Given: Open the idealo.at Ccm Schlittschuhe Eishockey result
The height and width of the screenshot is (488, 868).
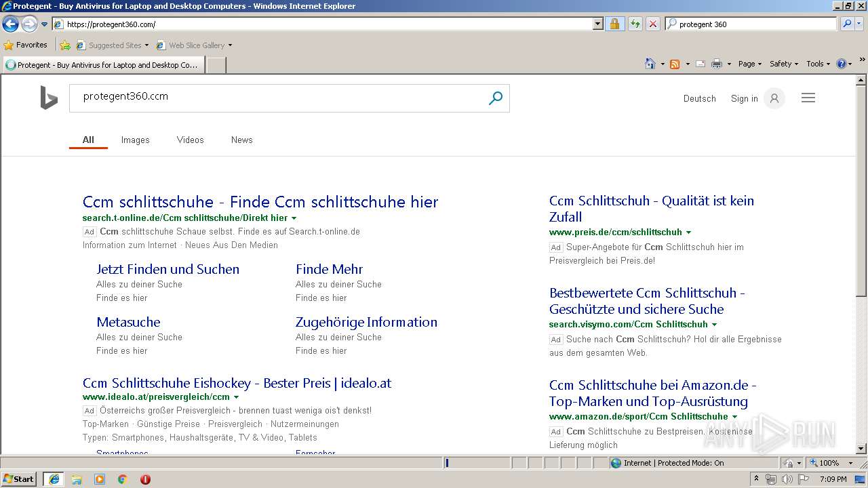Looking at the screenshot, I should click(x=237, y=383).
